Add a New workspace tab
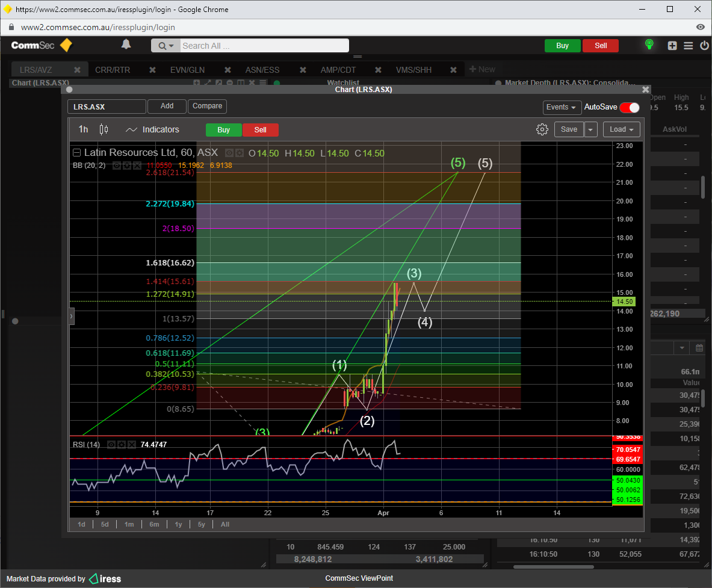Image resolution: width=712 pixels, height=588 pixels. coord(482,69)
